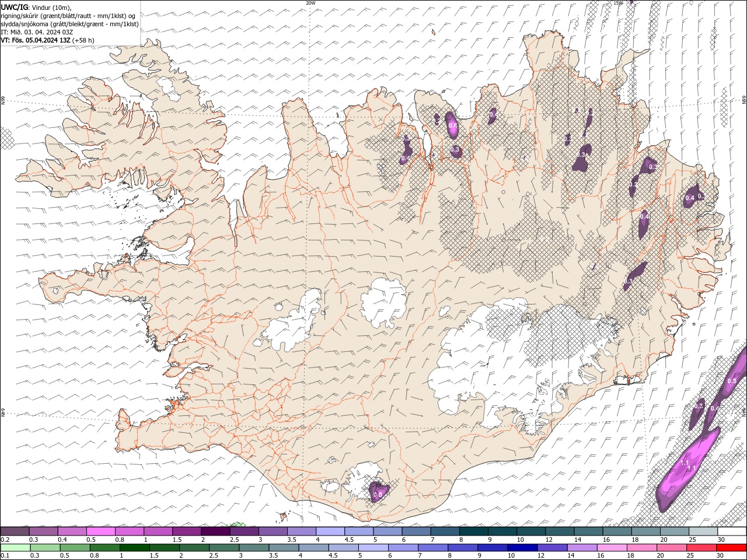Click the blue rain-scale swatch starting at 8
The image size is (747, 560).
point(463,548)
